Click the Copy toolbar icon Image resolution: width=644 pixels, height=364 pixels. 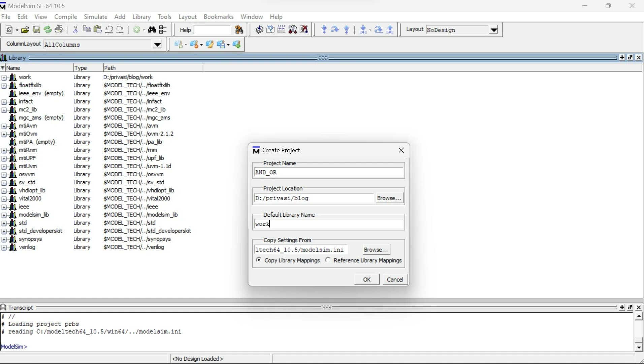(87, 30)
